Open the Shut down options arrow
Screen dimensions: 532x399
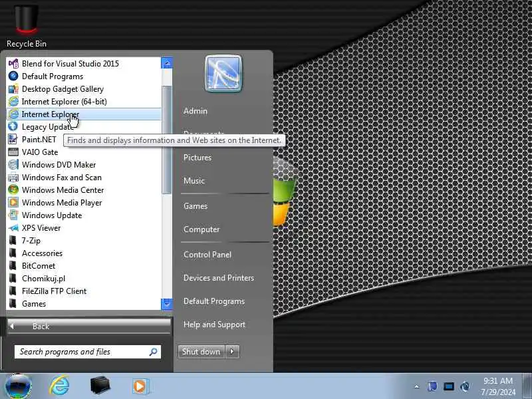pos(232,352)
